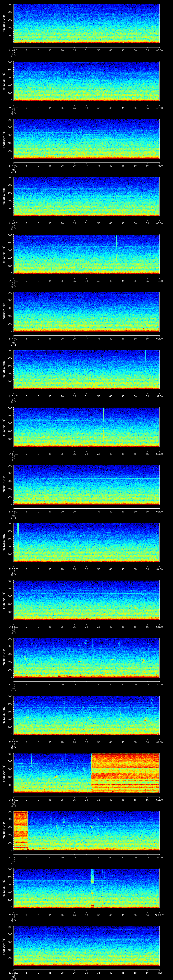The image size is (173, 980).
Task: Click the 21:56:00 start time label
Action: coord(13,742)
